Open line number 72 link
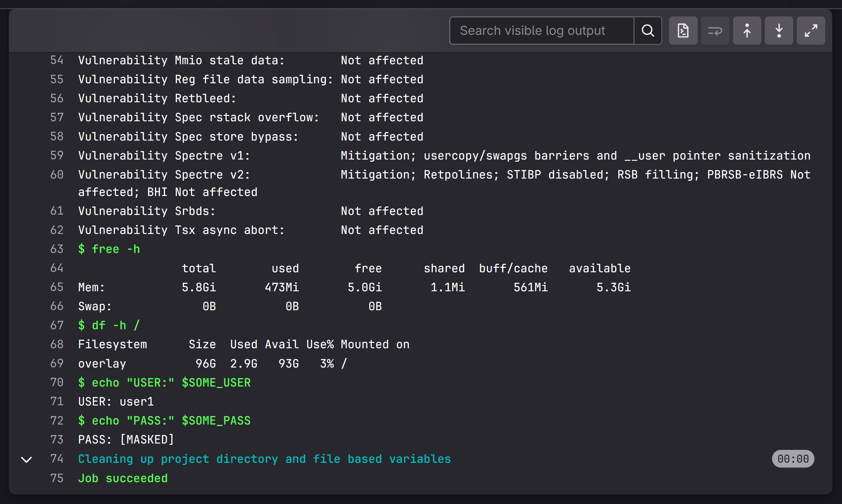 (x=57, y=420)
